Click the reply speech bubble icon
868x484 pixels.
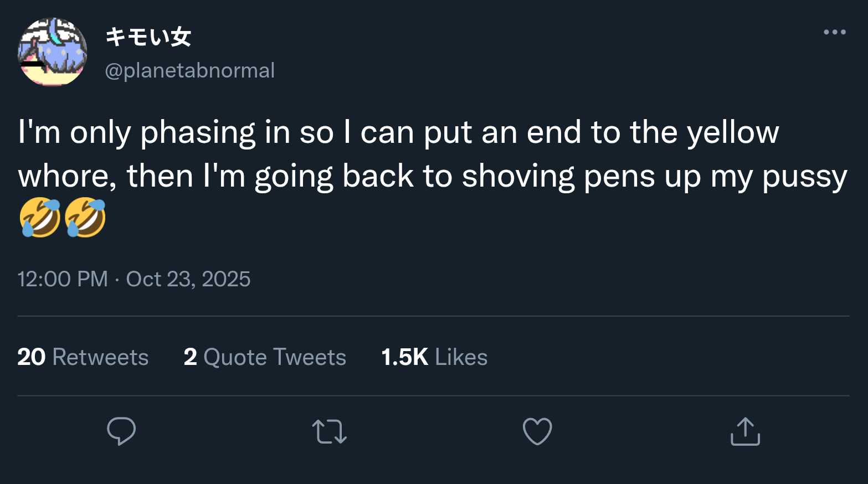pos(121,431)
